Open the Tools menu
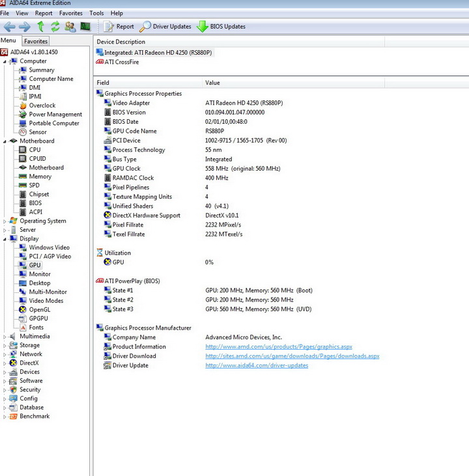 [x=96, y=13]
